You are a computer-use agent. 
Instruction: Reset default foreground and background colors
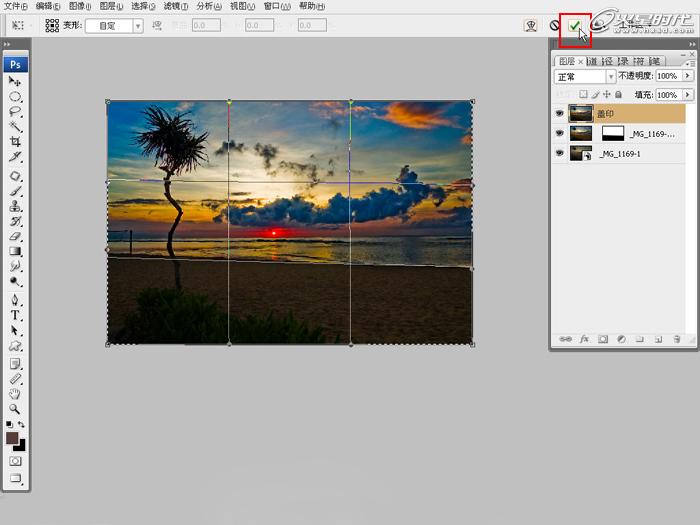pyautogui.click(x=9, y=424)
